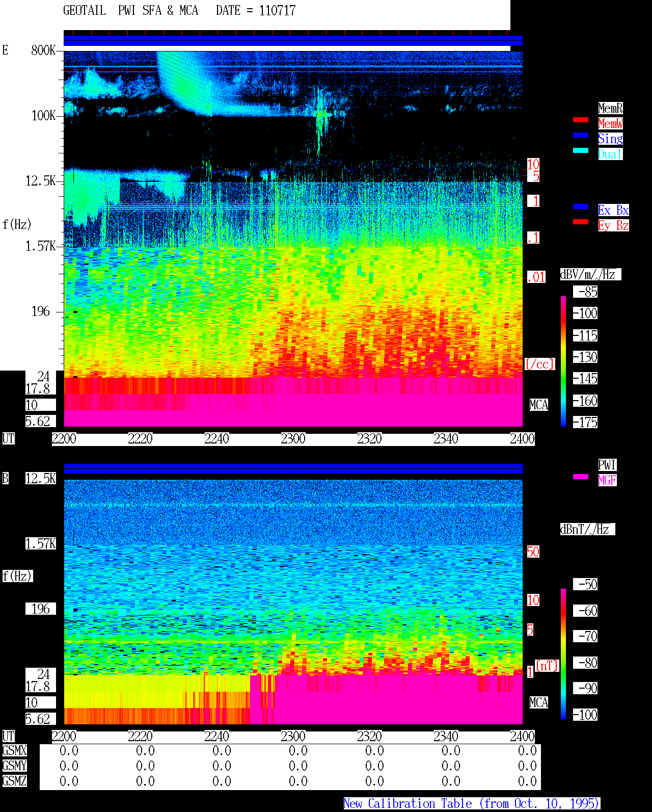Click the -175 color scale value
Viewport: 652px width, 812px height.
coord(585,422)
